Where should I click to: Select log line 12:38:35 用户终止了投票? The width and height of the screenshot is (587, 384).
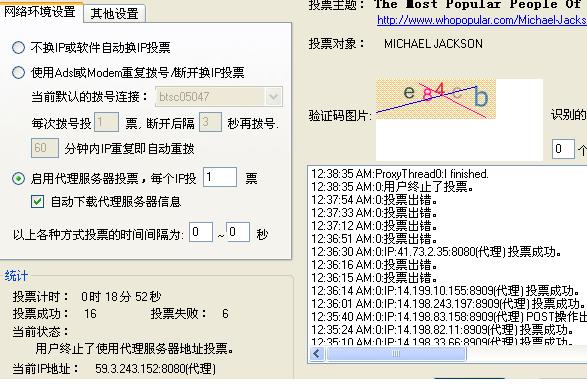coord(392,186)
